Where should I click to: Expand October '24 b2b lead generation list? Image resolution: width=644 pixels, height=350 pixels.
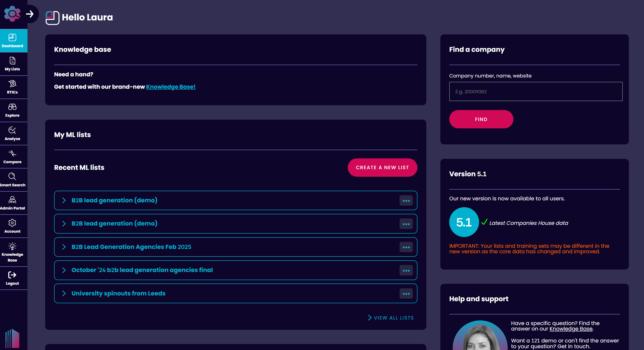pyautogui.click(x=64, y=270)
